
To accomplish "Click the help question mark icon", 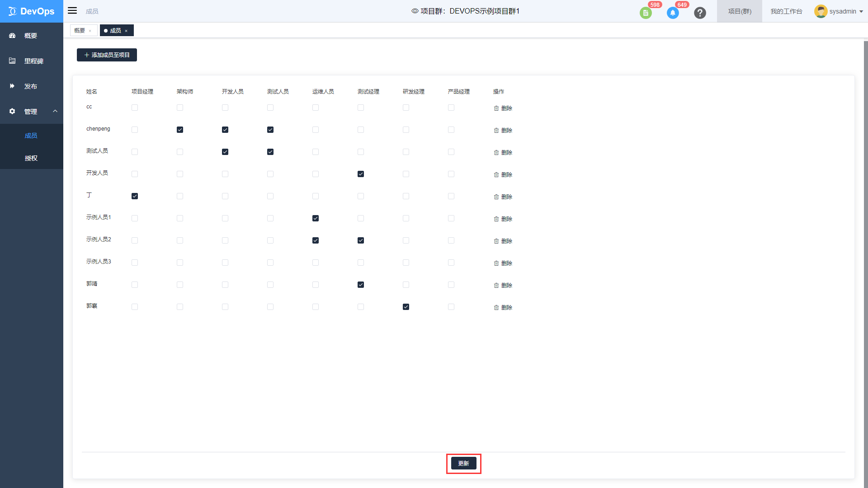I will [701, 11].
